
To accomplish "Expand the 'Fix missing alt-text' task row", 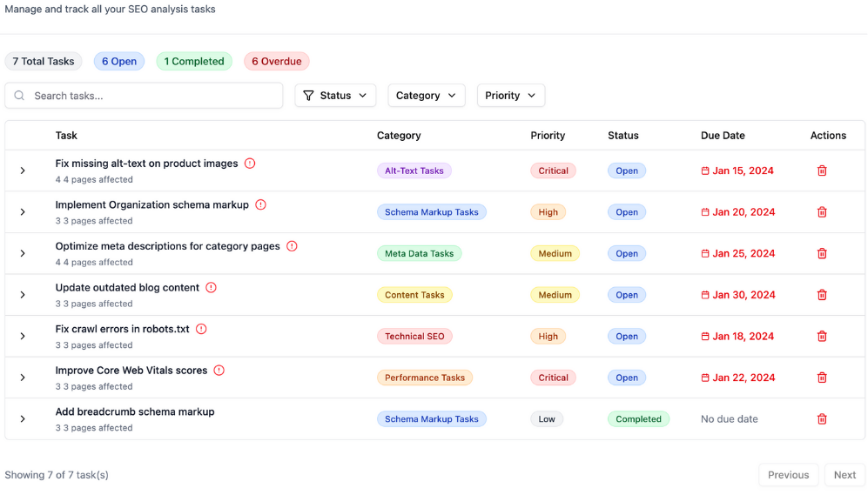I will 23,171.
